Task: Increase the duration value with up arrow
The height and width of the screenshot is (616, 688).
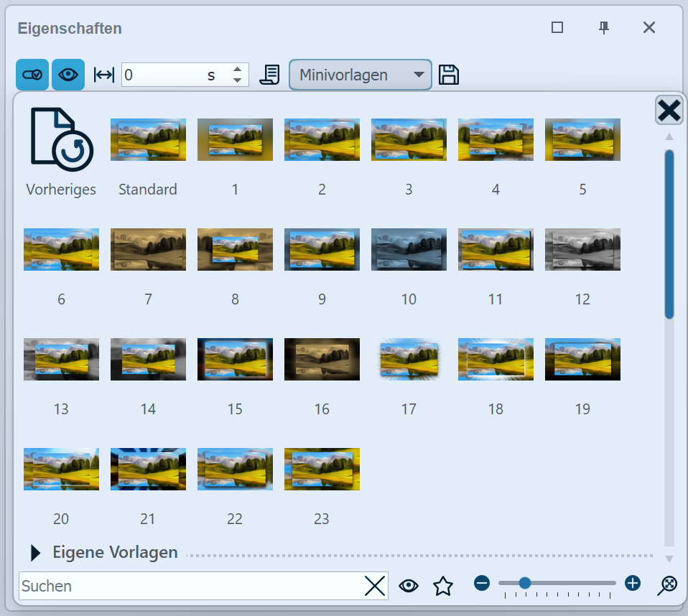Action: pos(238,70)
